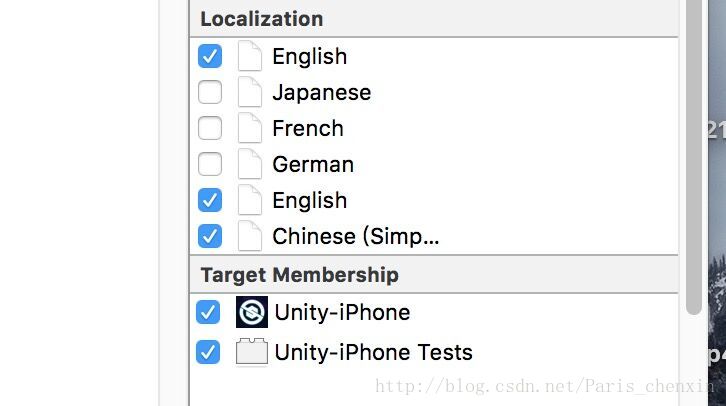The width and height of the screenshot is (726, 406).
Task: Select the Japanese localization label
Action: point(321,93)
